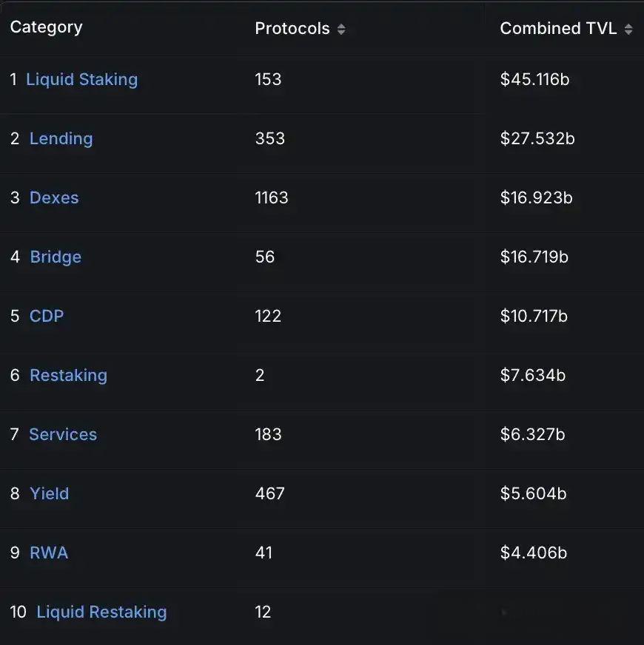Click the Combined TVL sort arrows icon
This screenshot has height=645, width=644.
pos(628,29)
